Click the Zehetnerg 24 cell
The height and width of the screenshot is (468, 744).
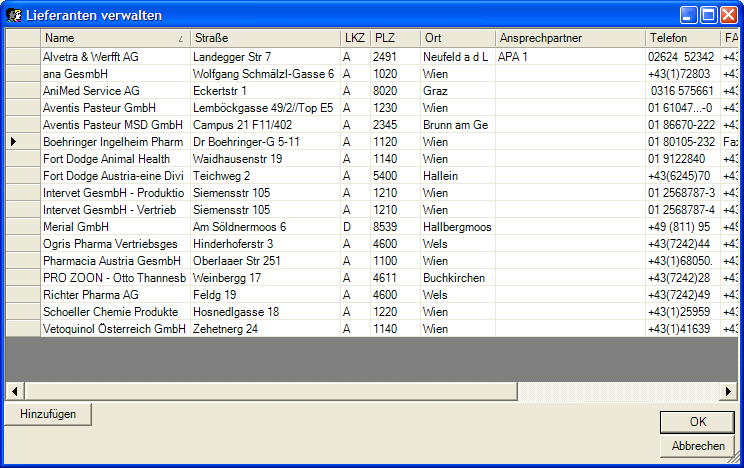click(265, 329)
